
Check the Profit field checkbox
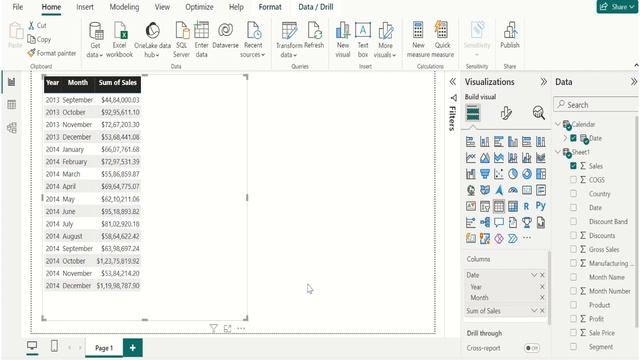point(573,318)
